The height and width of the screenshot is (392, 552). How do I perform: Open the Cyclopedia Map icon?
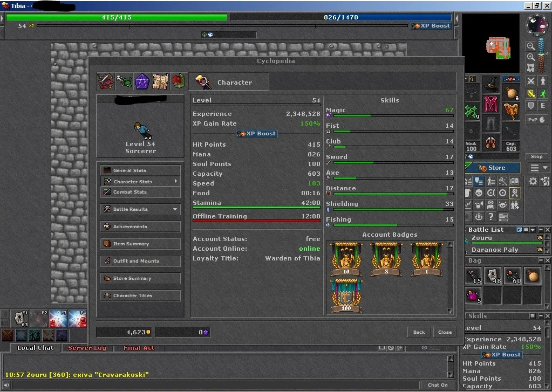[160, 81]
